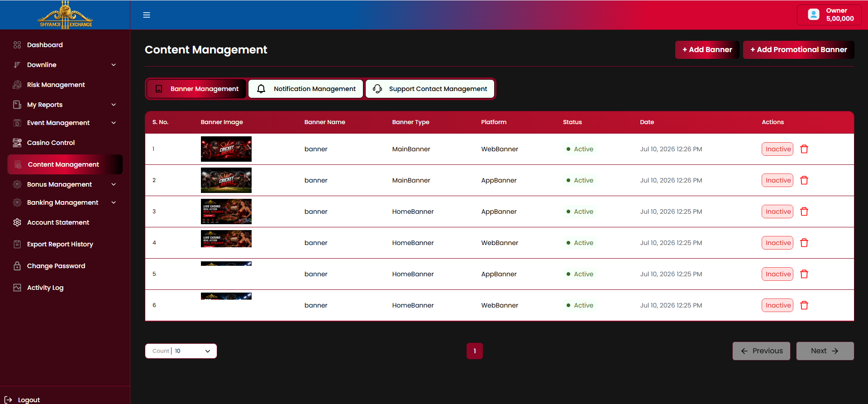This screenshot has width=868, height=404.
Task: Delete banner row 5 with trash icon
Action: 804,274
